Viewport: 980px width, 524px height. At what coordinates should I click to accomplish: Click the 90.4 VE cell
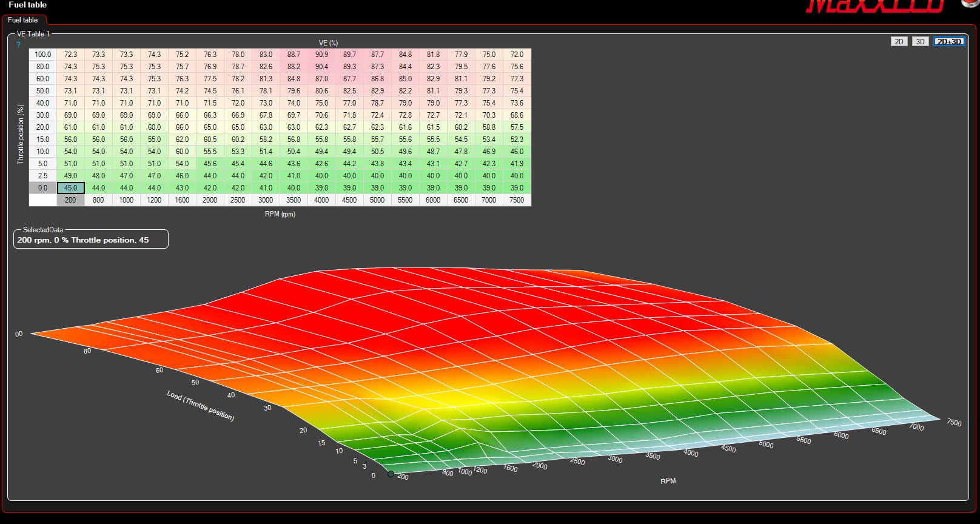pyautogui.click(x=321, y=67)
